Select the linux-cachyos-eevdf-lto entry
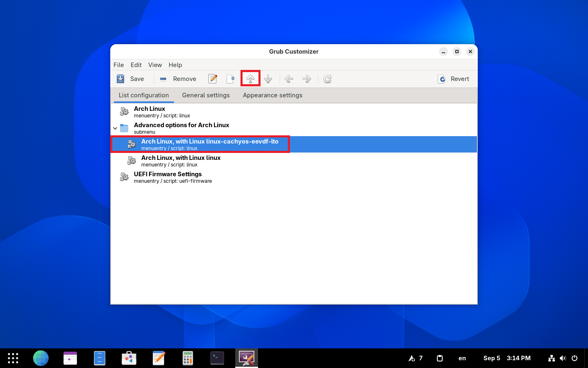 [x=294, y=144]
